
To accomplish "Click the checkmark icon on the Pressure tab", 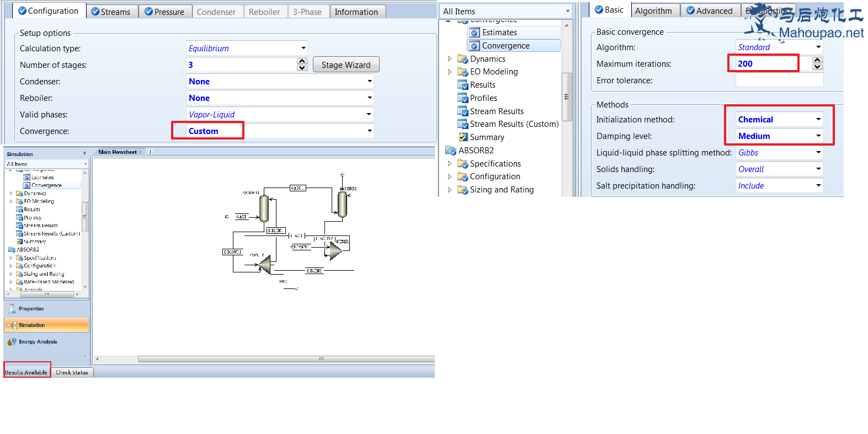I will [x=148, y=12].
